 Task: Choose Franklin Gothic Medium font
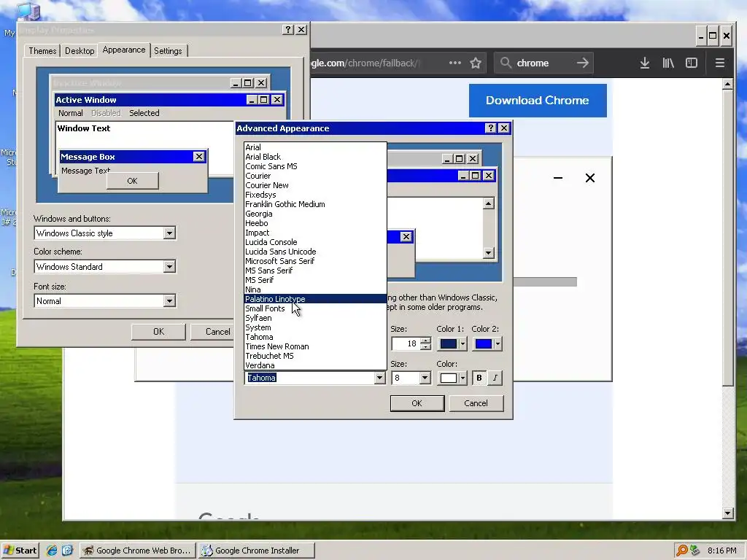coord(315,204)
